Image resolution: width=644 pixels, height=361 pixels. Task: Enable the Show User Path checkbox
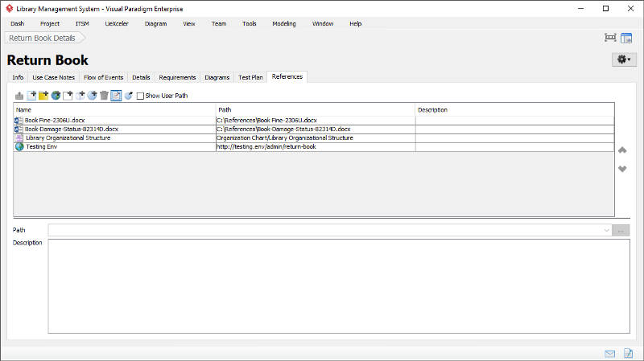coord(140,96)
